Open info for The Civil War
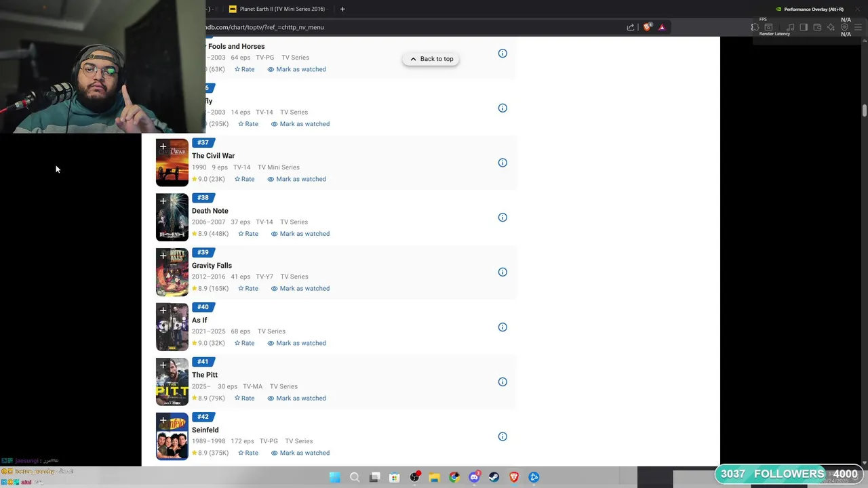The image size is (868, 488). pyautogui.click(x=502, y=163)
